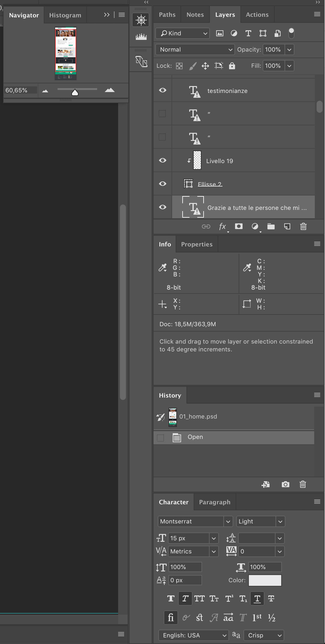Select the Ellisse 2 layer
The width and height of the screenshot is (325, 644).
click(x=210, y=184)
